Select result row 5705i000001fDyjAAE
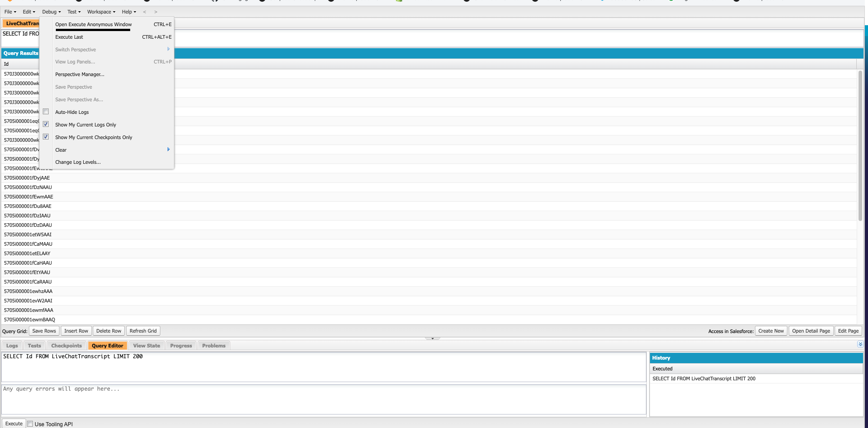The height and width of the screenshot is (428, 868). 429,178
